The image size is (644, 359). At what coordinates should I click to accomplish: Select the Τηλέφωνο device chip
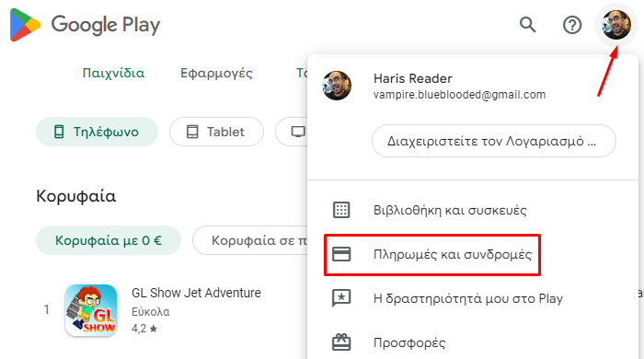coord(97,132)
